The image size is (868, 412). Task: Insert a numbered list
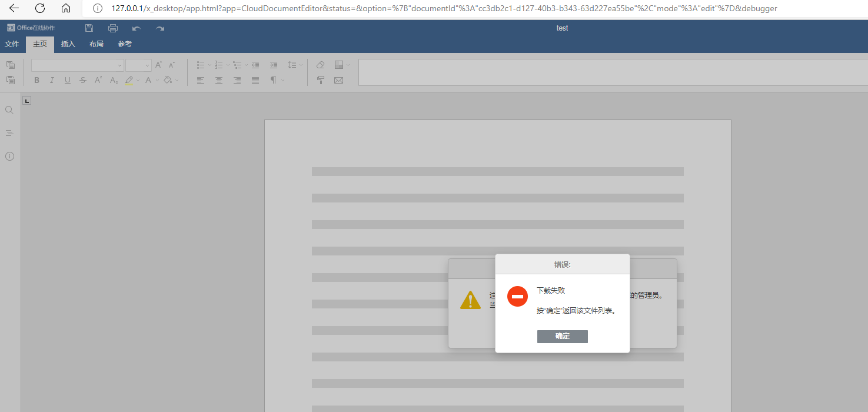pos(219,65)
